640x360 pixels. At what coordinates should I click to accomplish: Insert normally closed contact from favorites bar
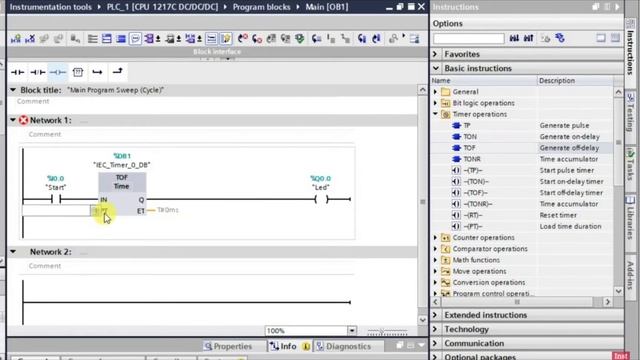(38, 72)
